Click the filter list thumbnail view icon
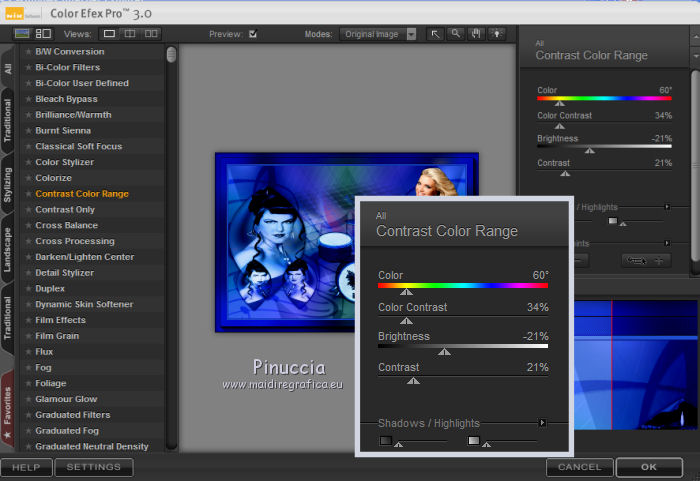 pos(22,33)
